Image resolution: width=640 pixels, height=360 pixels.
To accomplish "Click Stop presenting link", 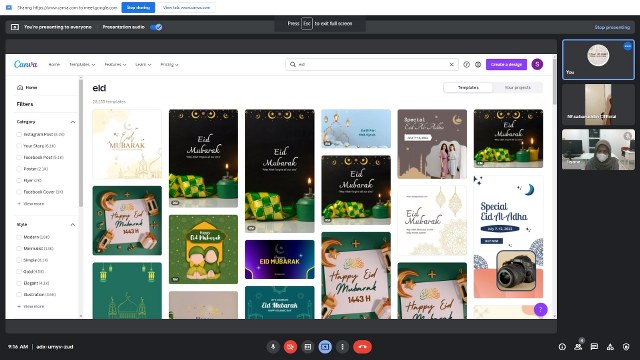I will point(612,27).
